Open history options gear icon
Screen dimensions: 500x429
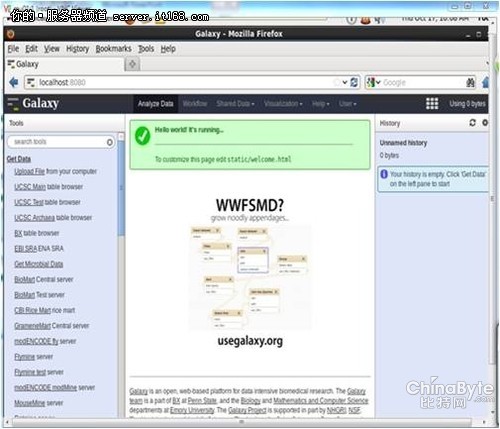485,123
